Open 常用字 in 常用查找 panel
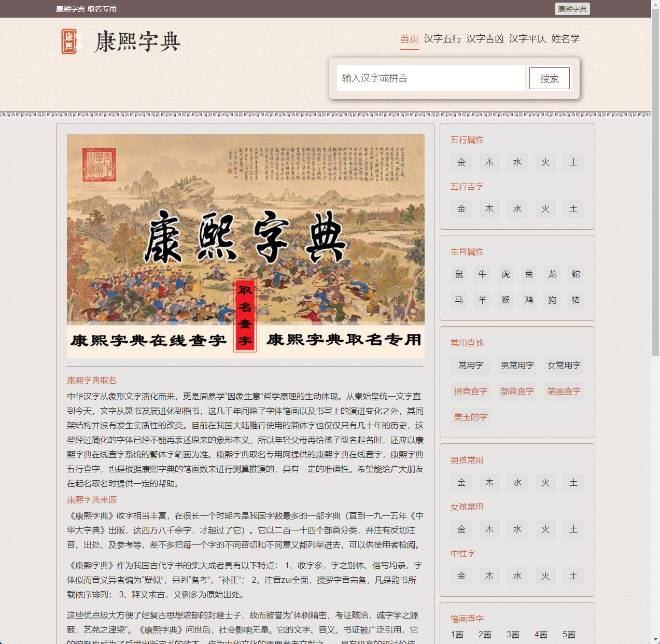 (470, 365)
